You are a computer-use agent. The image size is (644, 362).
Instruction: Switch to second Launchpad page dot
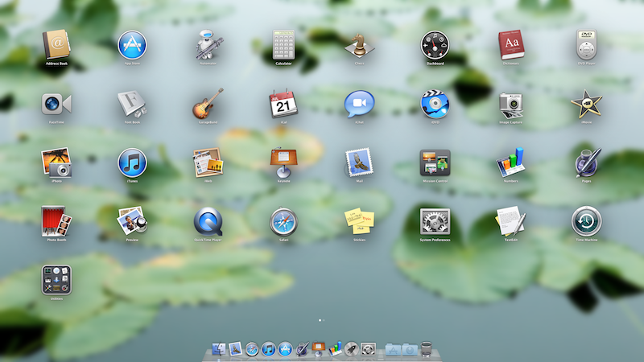(324, 320)
